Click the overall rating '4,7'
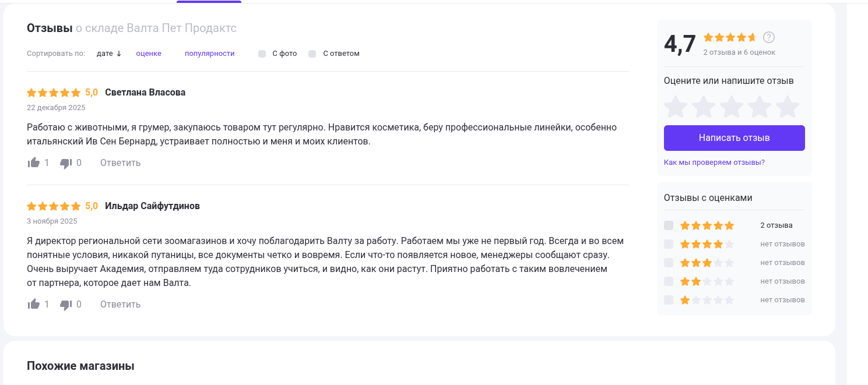Viewport: 868px width, 385px height. (x=680, y=44)
